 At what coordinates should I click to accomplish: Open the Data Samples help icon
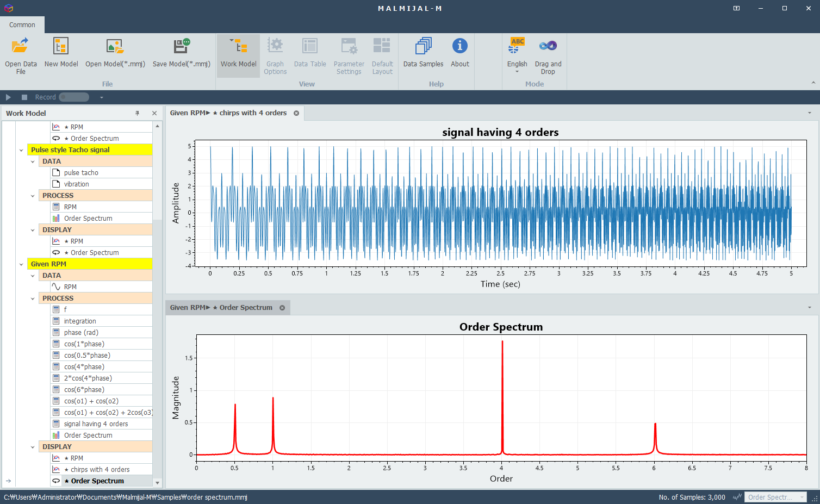point(423,46)
